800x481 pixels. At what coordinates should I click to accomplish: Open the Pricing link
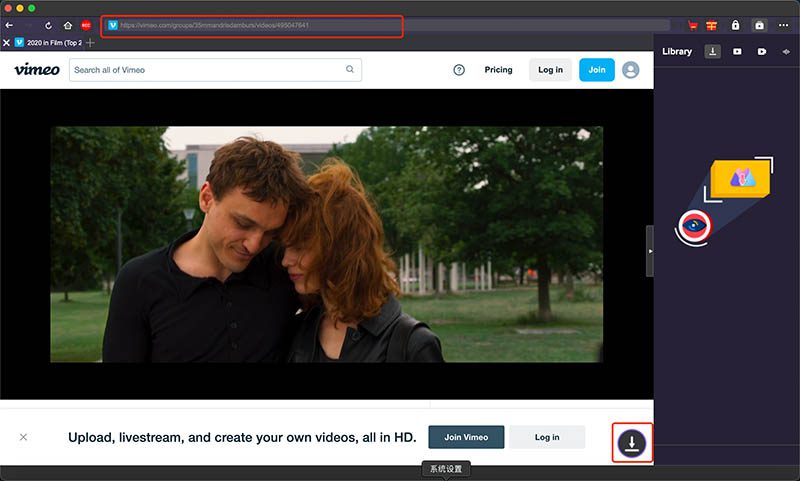[498, 70]
